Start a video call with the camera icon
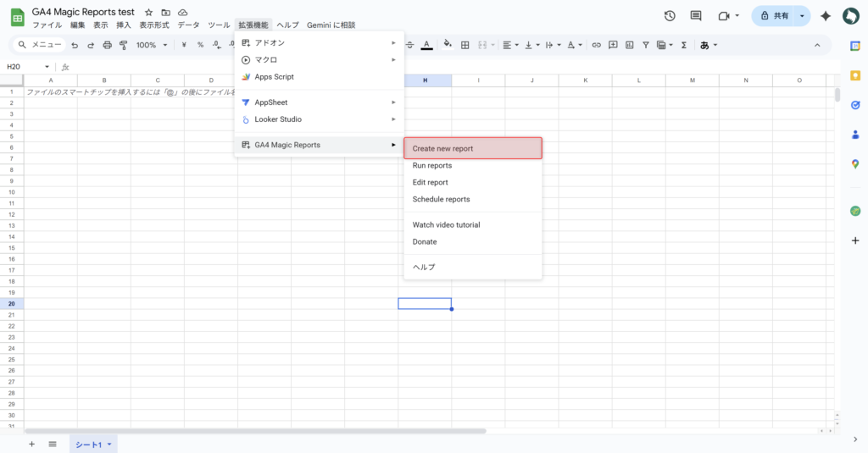This screenshot has width=868, height=453. (724, 16)
